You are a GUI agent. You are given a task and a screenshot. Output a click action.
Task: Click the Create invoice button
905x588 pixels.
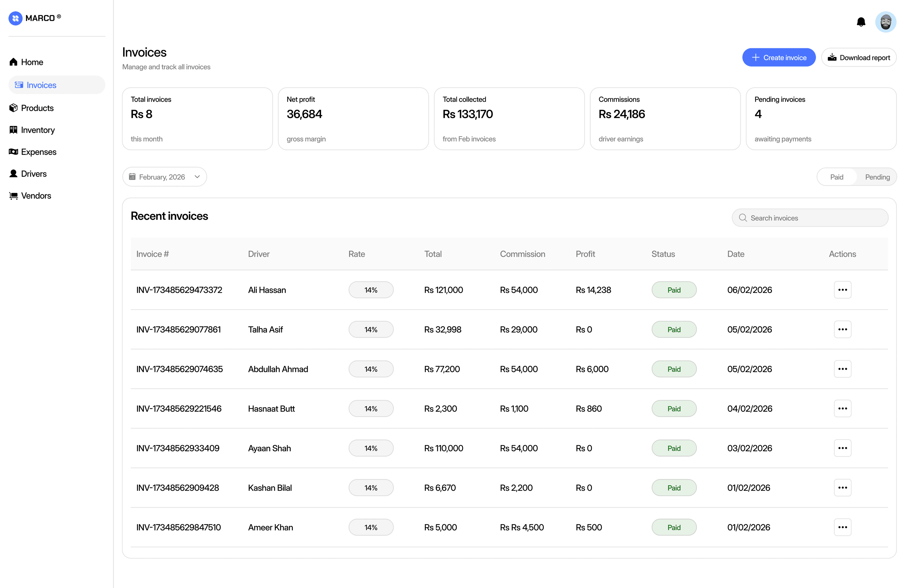pos(778,57)
